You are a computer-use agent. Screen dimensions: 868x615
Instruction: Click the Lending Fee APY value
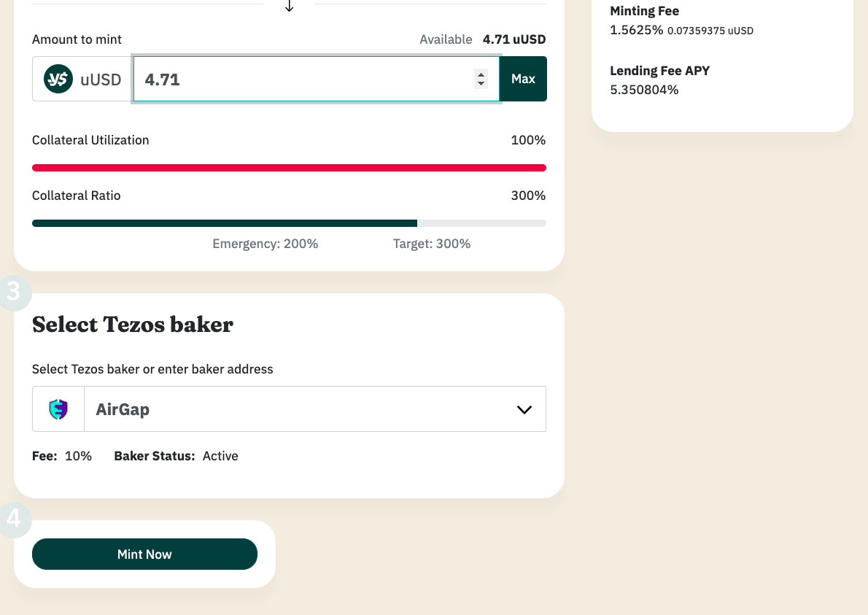[x=646, y=90]
